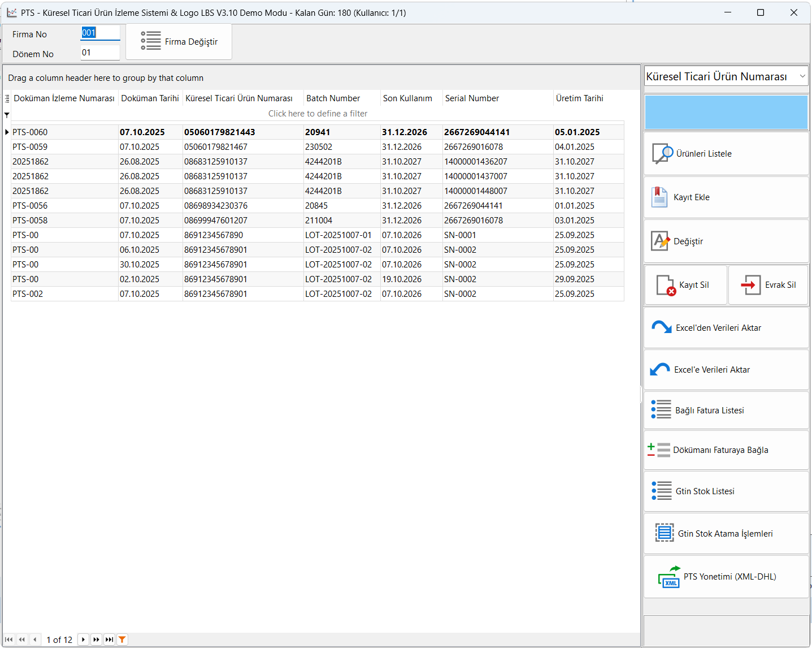Click the filter row to define filter

click(x=318, y=114)
